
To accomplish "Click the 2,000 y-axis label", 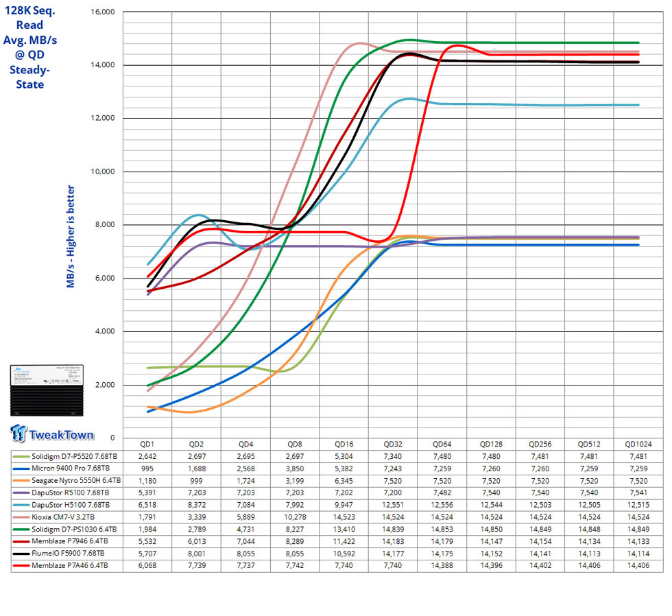I will pos(104,385).
